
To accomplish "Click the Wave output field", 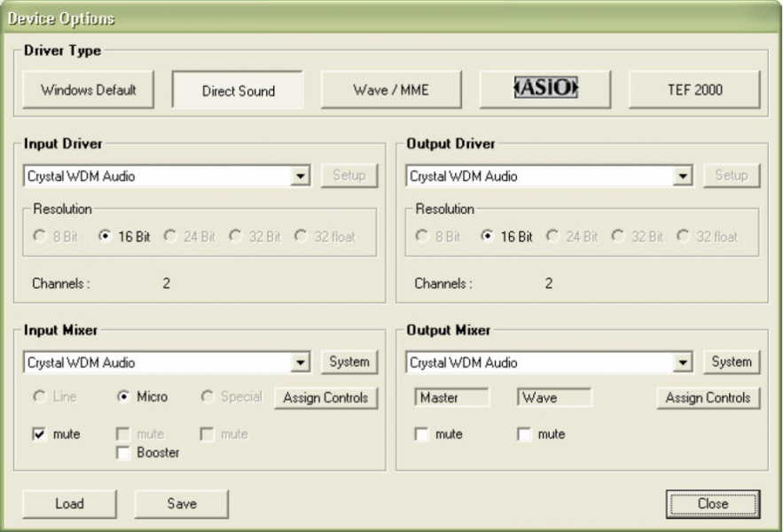I will [x=554, y=397].
